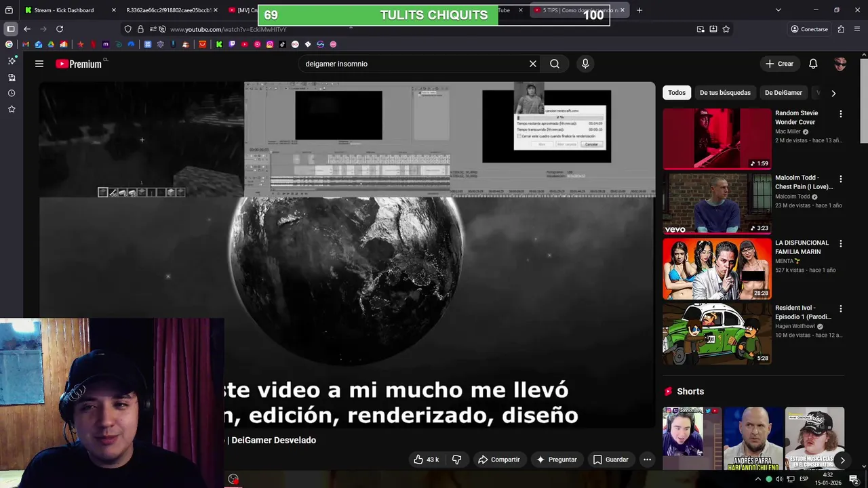Open sidebar bookmarks star icon
The width and height of the screenshot is (868, 488).
[12, 109]
